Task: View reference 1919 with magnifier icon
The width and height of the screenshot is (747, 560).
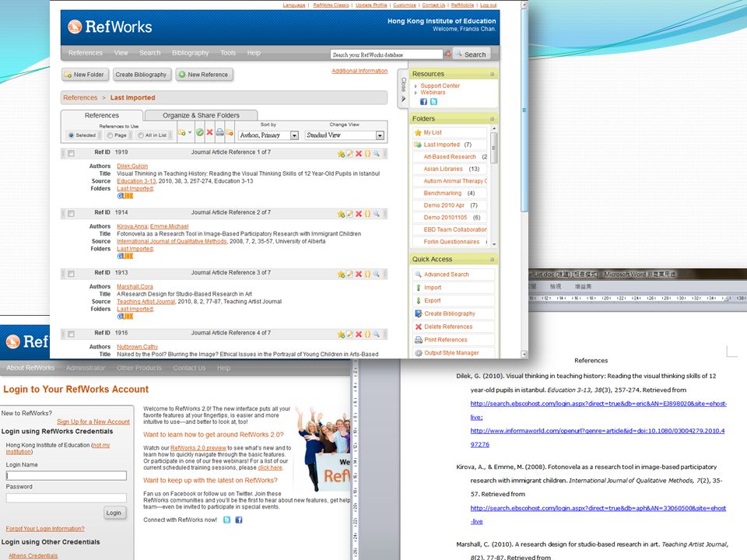Action: (377, 154)
